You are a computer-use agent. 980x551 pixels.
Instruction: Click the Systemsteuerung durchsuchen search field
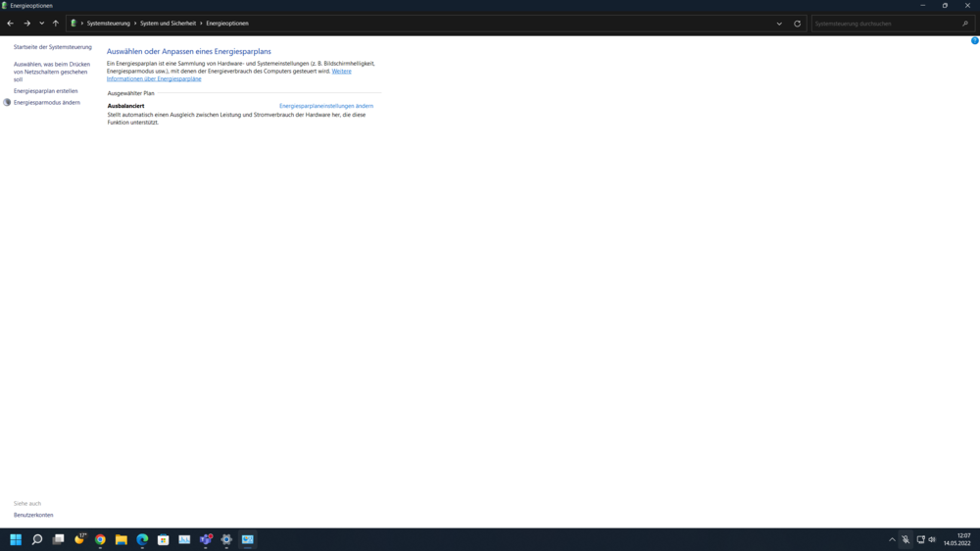pos(885,24)
